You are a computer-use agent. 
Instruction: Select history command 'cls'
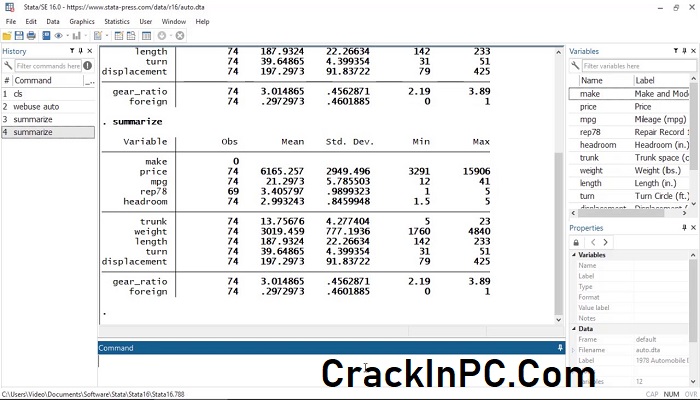48,94
